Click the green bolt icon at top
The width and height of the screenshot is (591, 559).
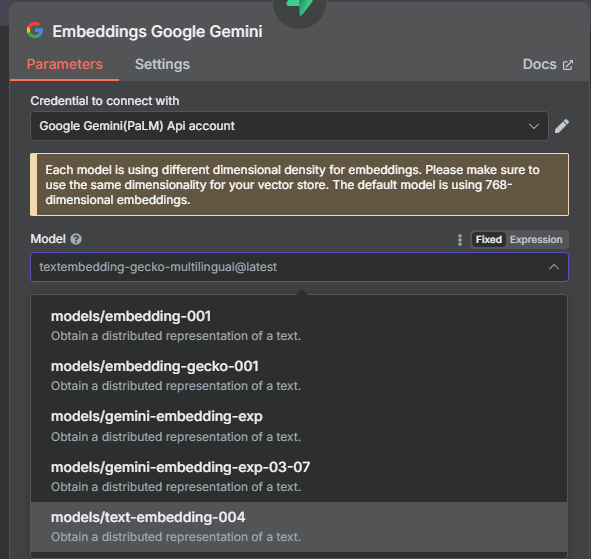tap(299, 6)
